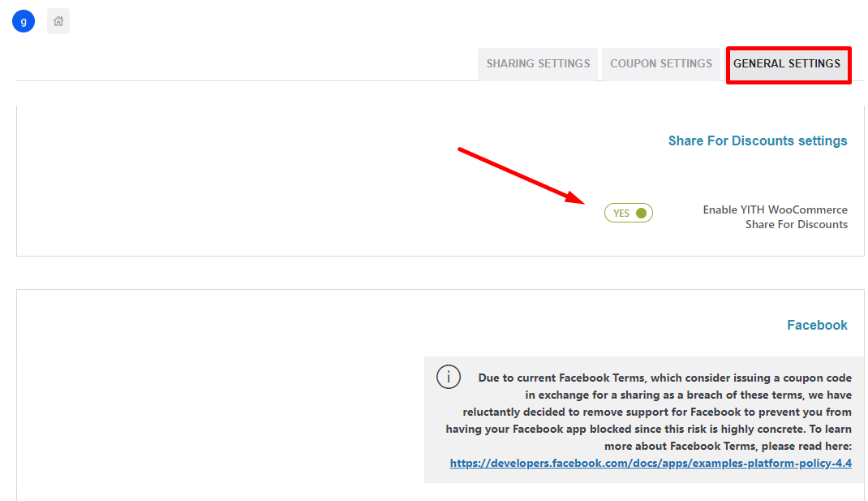Toggle Enable YITH WooCommerce Share For Discounts

tap(629, 213)
